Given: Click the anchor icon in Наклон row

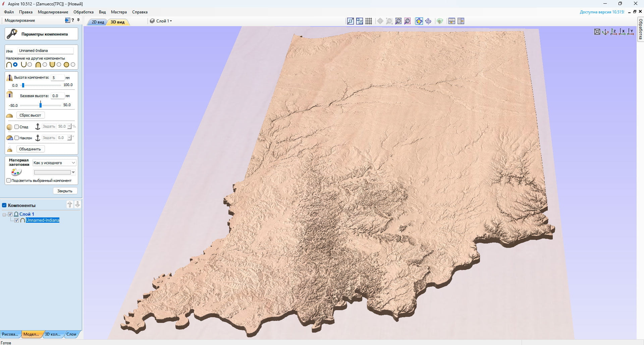Looking at the screenshot, I should (x=38, y=138).
